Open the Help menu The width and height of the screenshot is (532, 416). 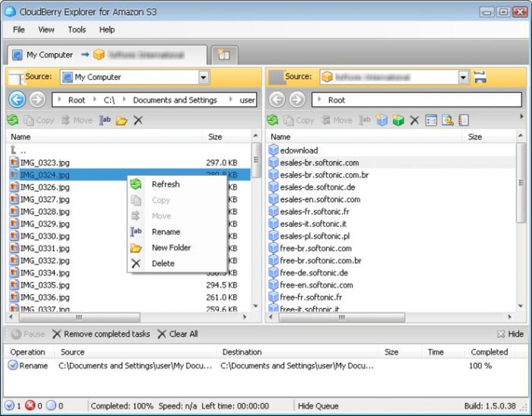(x=107, y=30)
